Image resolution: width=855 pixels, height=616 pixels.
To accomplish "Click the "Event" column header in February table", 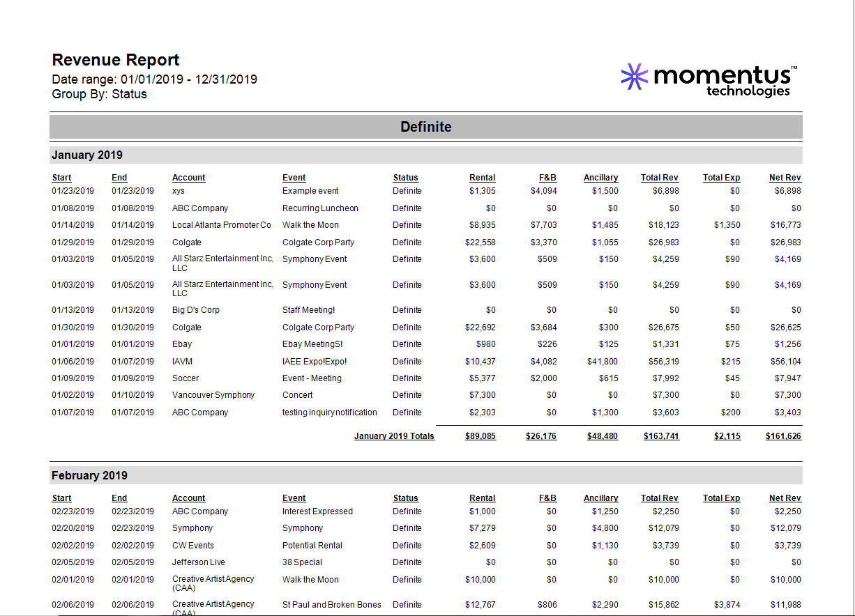I will [294, 498].
